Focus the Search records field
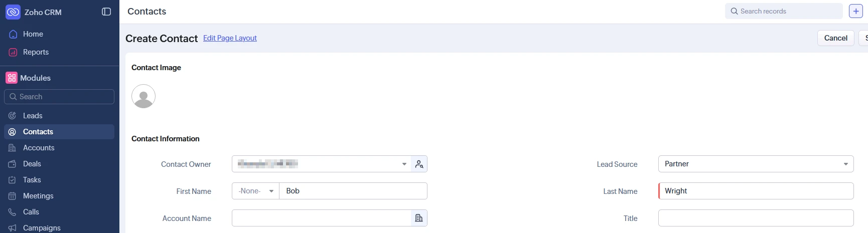 (784, 11)
